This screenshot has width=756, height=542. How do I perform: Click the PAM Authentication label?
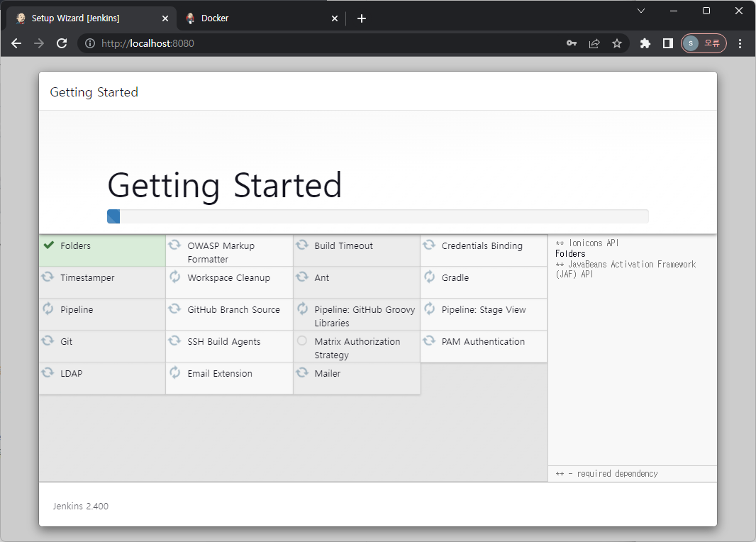coord(483,341)
